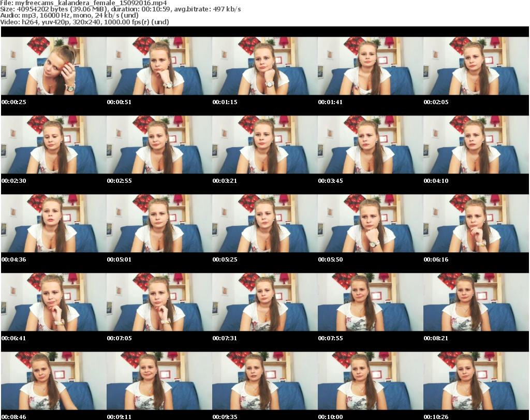
Task: Select the thumbnail stamped 00:05:25
Action: 264,224
